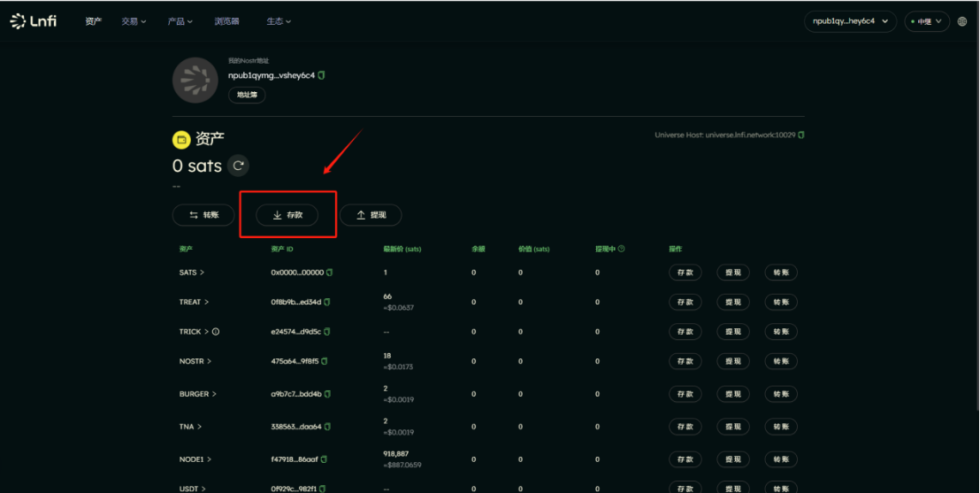Click the 提现中 help question icon
980x493 pixels.
pyautogui.click(x=621, y=249)
